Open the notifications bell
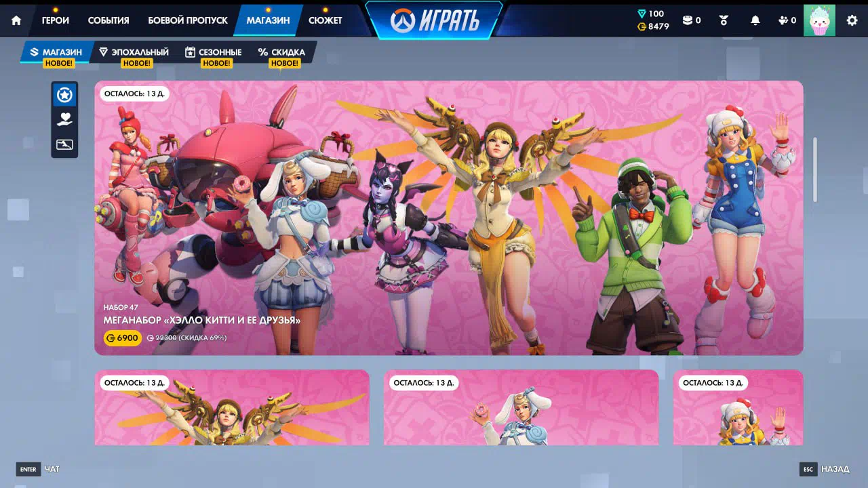Image resolution: width=868 pixels, height=488 pixels. pos(755,20)
